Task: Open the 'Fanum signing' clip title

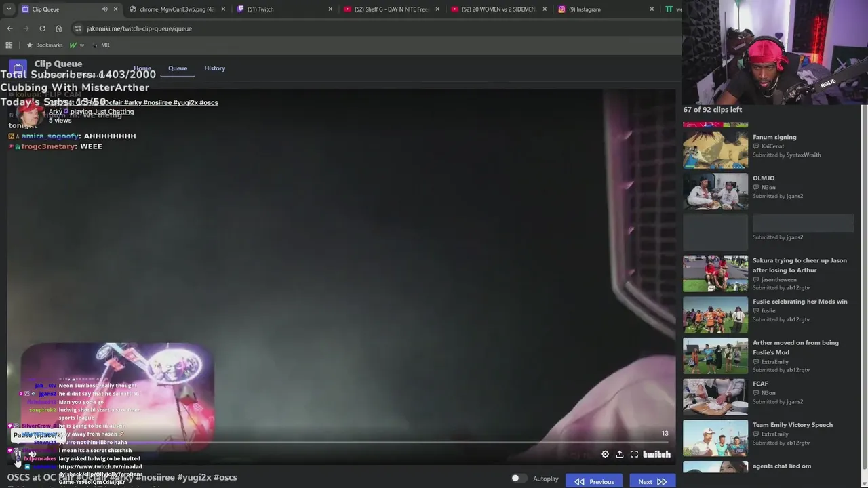Action: coord(774,137)
